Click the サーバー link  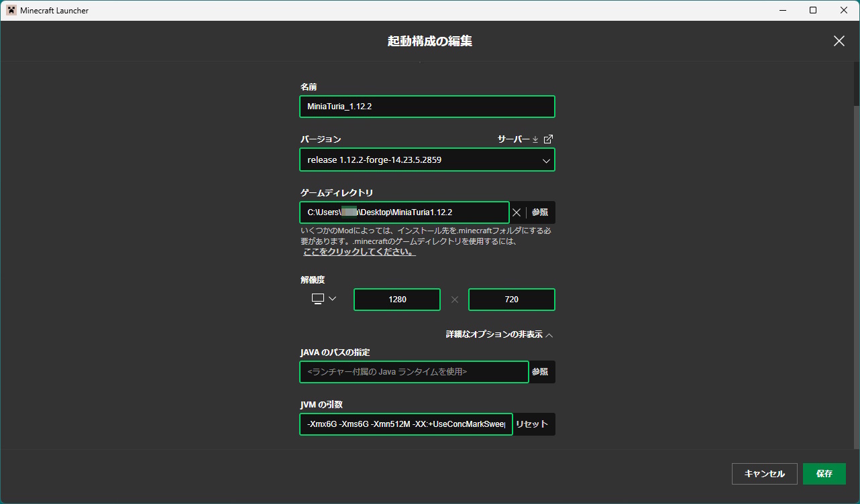point(513,139)
